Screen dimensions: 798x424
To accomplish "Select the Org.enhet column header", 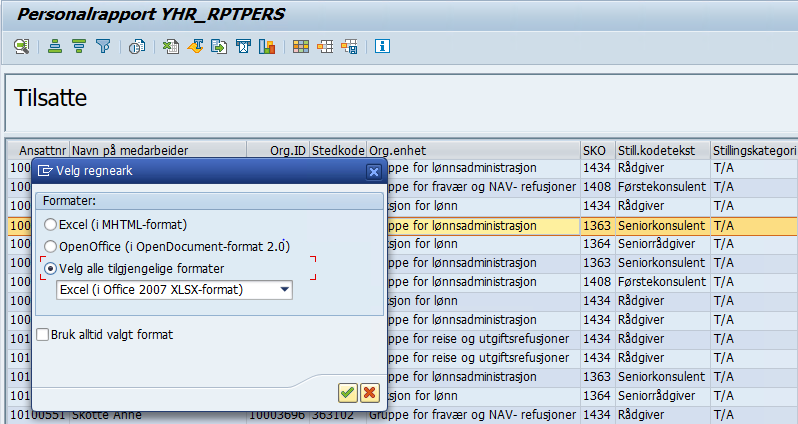I will pyautogui.click(x=474, y=151).
